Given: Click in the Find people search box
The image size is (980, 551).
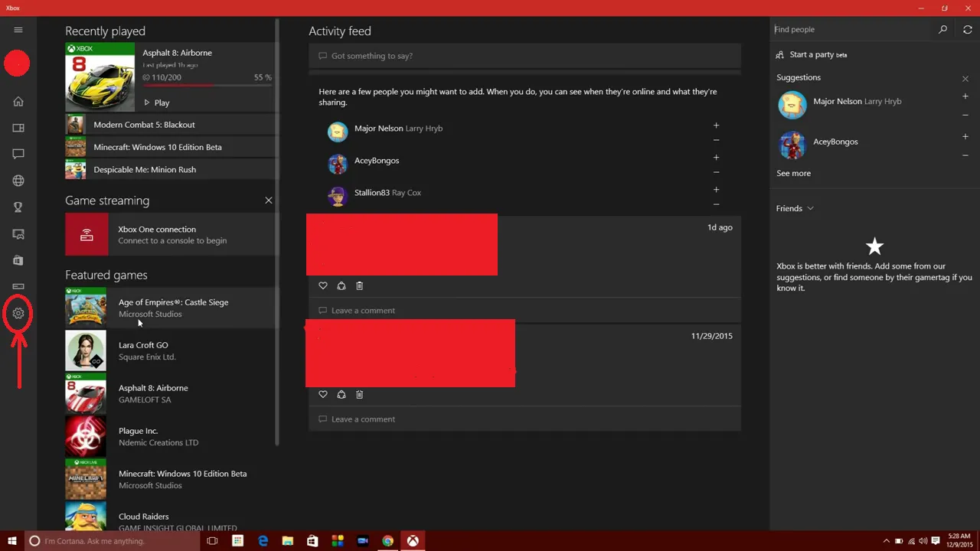Looking at the screenshot, I should point(851,29).
